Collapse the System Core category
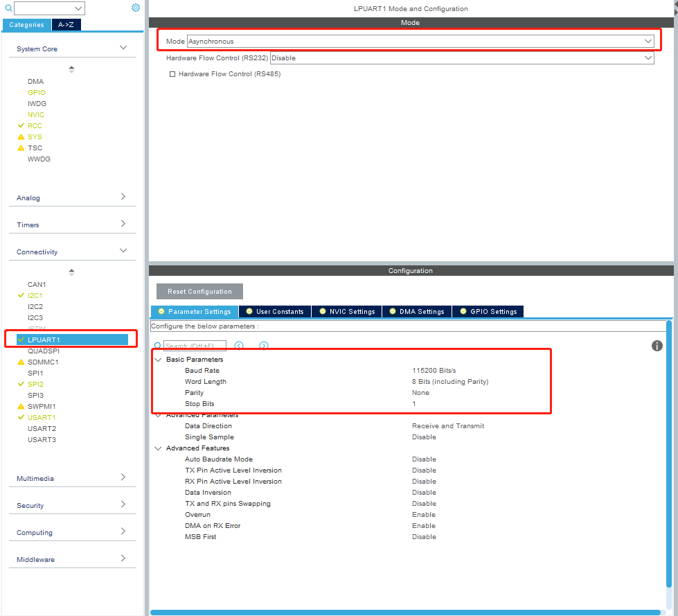Viewport: 678px width, 616px height. coord(123,48)
